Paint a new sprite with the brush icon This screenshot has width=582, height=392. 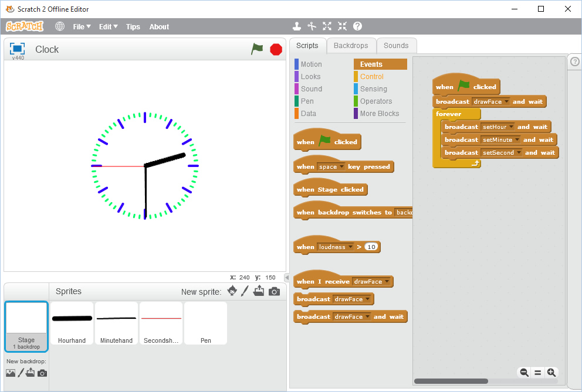[x=245, y=291]
